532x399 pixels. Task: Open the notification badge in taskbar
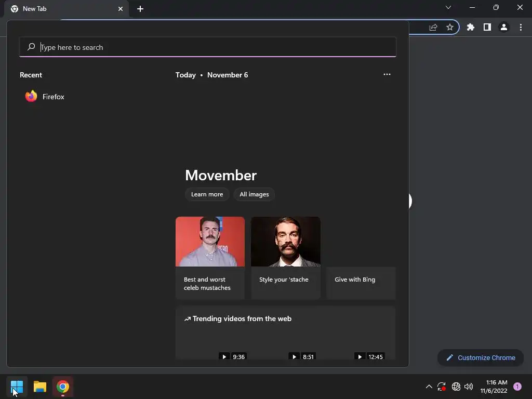[517, 387]
